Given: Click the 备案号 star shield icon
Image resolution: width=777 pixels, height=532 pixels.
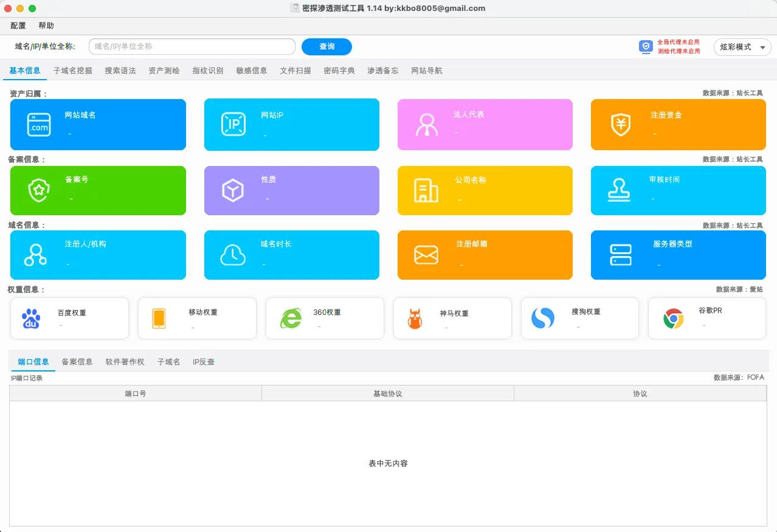Looking at the screenshot, I should click(39, 190).
